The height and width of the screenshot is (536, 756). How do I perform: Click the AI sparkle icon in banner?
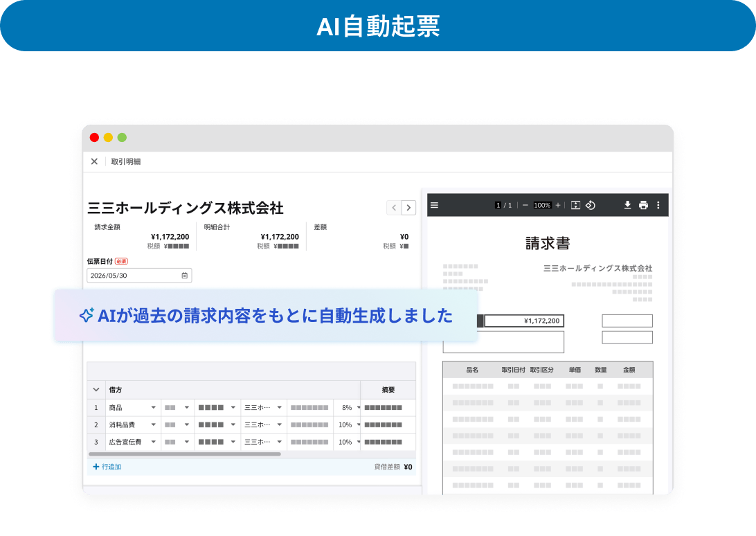[87, 316]
